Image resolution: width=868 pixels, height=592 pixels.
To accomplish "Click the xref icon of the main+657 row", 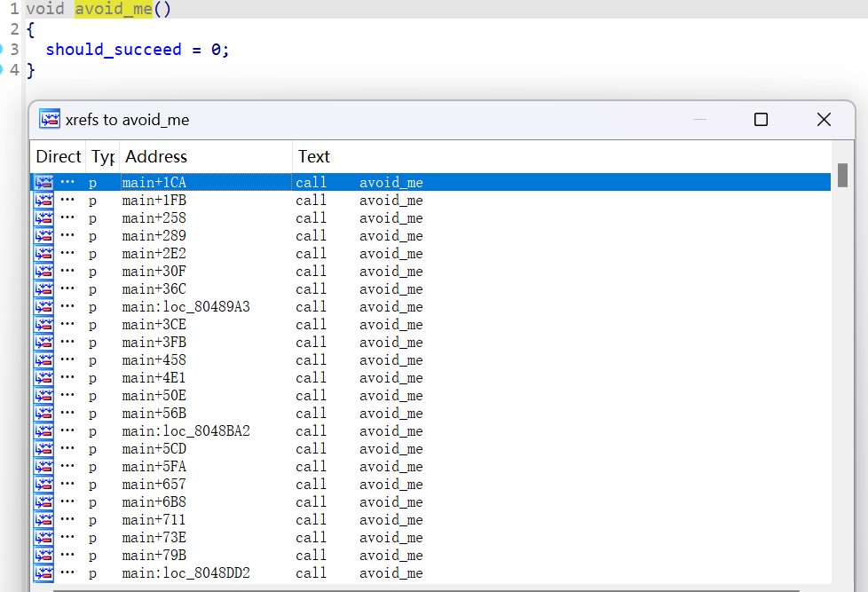I will tap(43, 484).
